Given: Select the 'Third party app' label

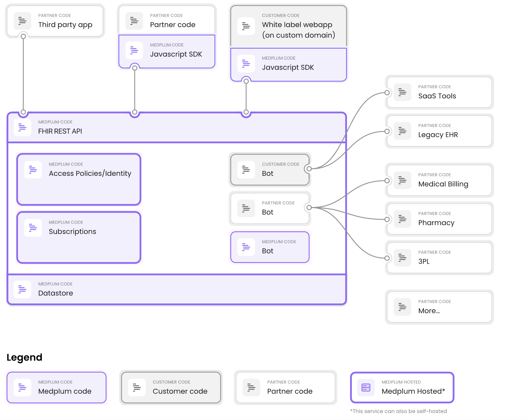Looking at the screenshot, I should (65, 25).
